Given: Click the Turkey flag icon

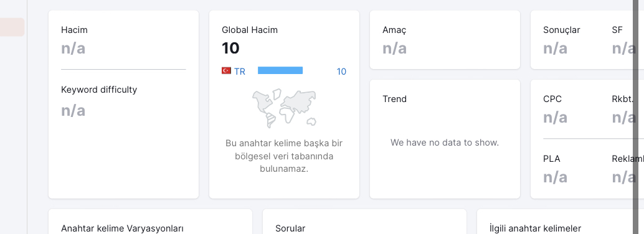Looking at the screenshot, I should point(226,70).
